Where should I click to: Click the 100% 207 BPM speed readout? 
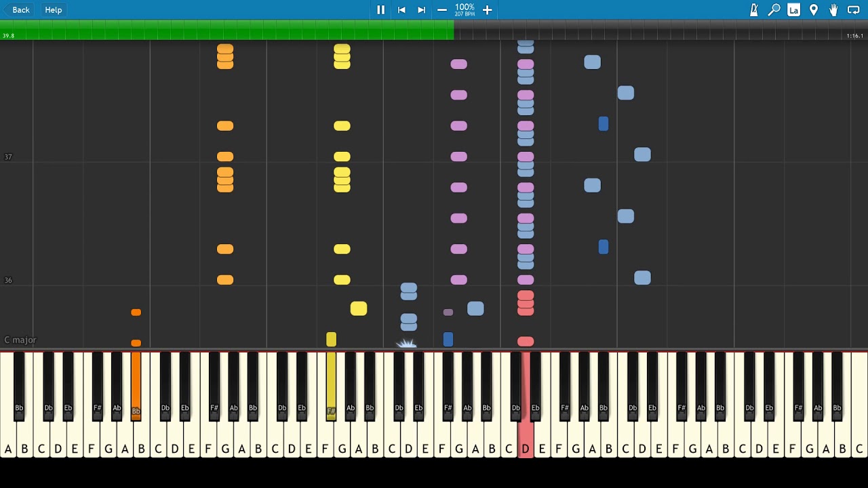(x=465, y=9)
